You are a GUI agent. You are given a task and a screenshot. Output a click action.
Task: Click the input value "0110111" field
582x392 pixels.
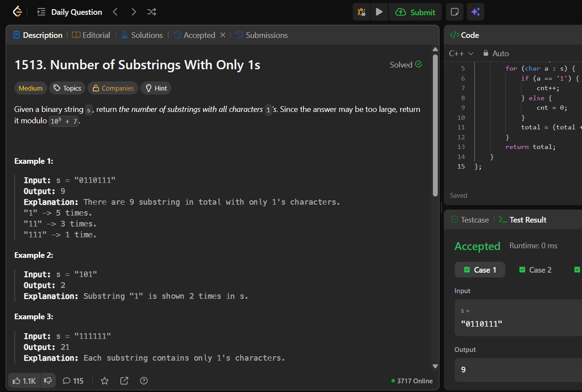[518, 318]
